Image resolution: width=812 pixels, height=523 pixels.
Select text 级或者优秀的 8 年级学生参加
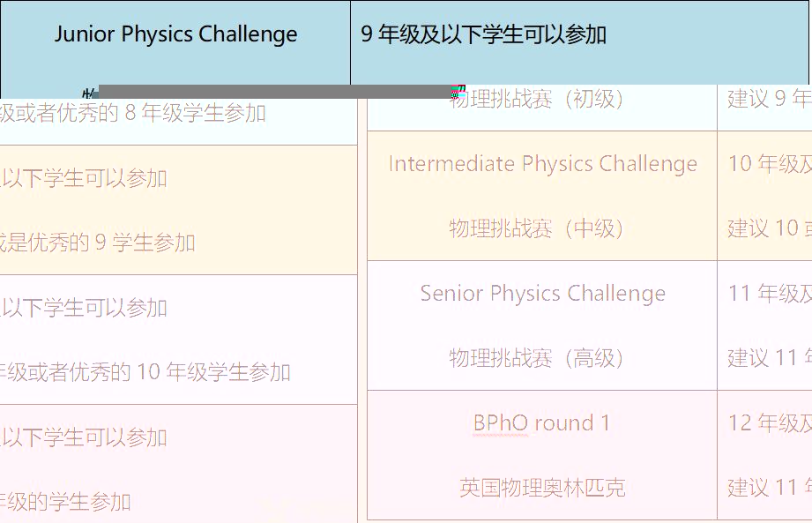pyautogui.click(x=132, y=113)
